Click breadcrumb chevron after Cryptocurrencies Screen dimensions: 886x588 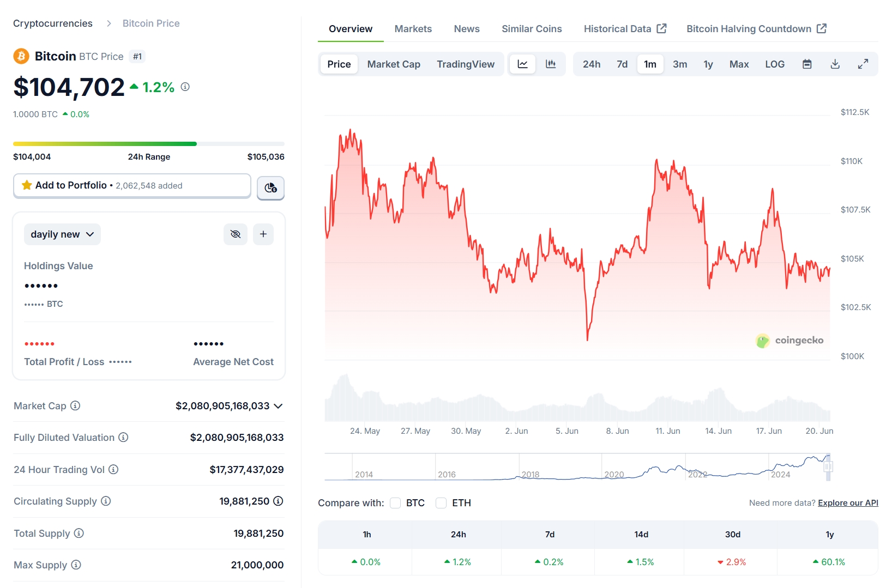(109, 23)
